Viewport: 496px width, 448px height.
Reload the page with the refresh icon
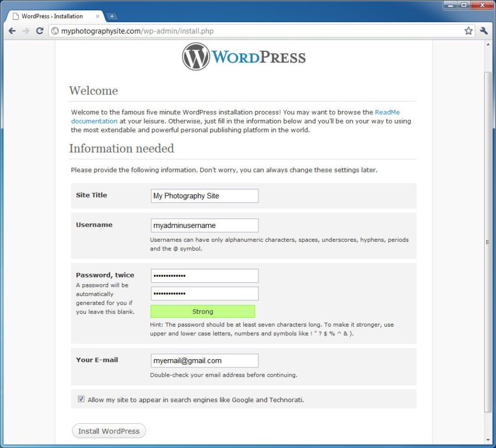pos(40,30)
